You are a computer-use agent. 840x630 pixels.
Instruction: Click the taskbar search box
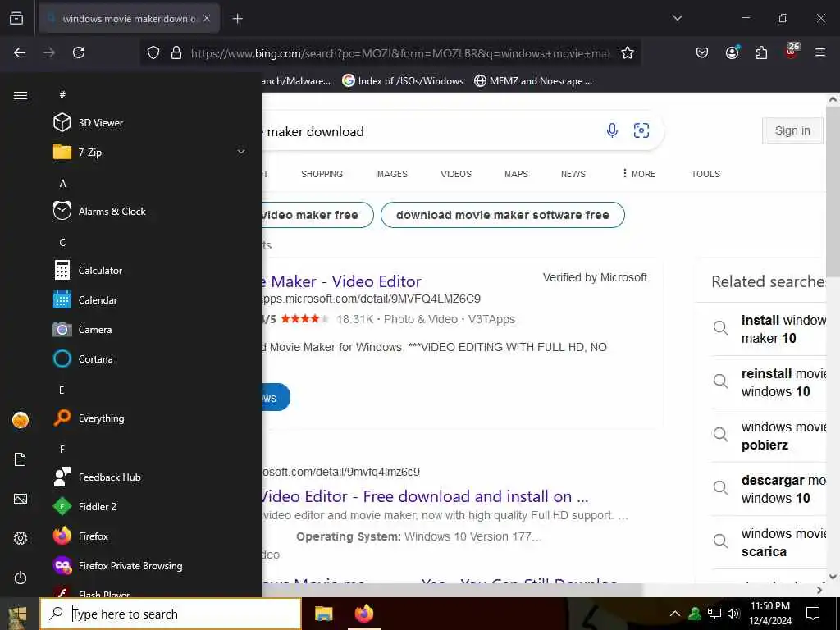coord(171,614)
